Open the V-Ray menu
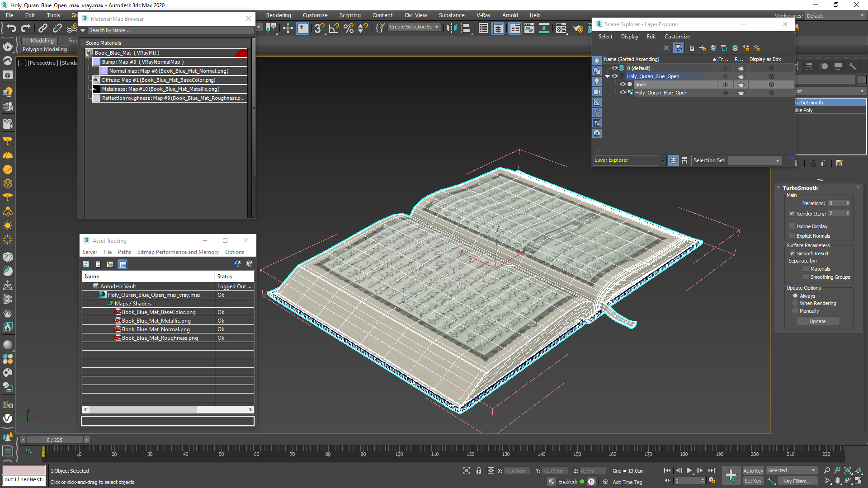Screen dimensions: 868x488 click(x=483, y=15)
